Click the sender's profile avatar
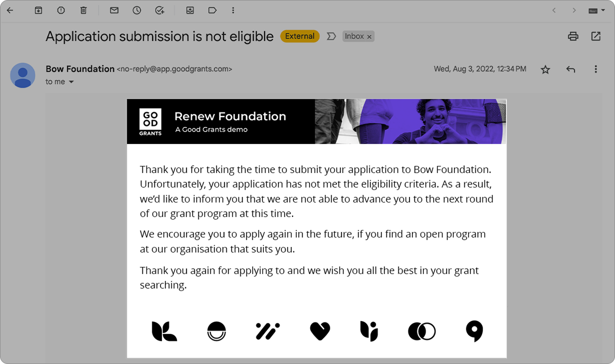Screen dimensions: 615x364 (x=23, y=75)
